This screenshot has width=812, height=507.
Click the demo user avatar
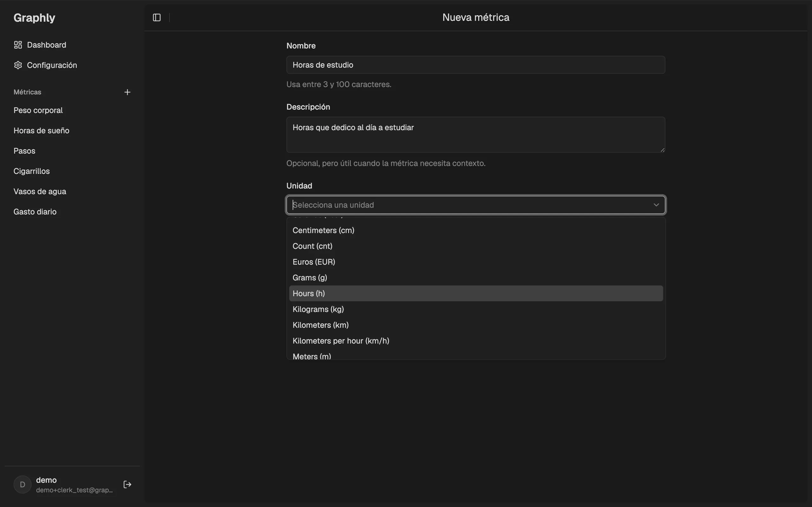[23, 484]
